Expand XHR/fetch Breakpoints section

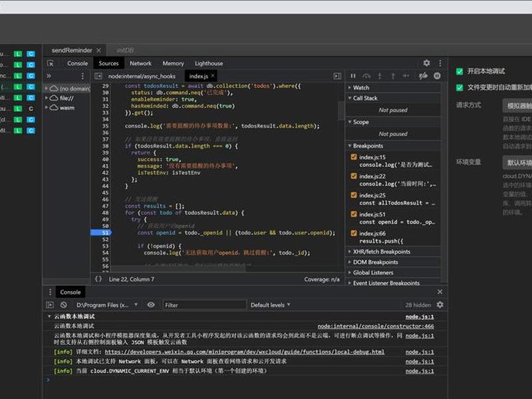pyautogui.click(x=394, y=252)
